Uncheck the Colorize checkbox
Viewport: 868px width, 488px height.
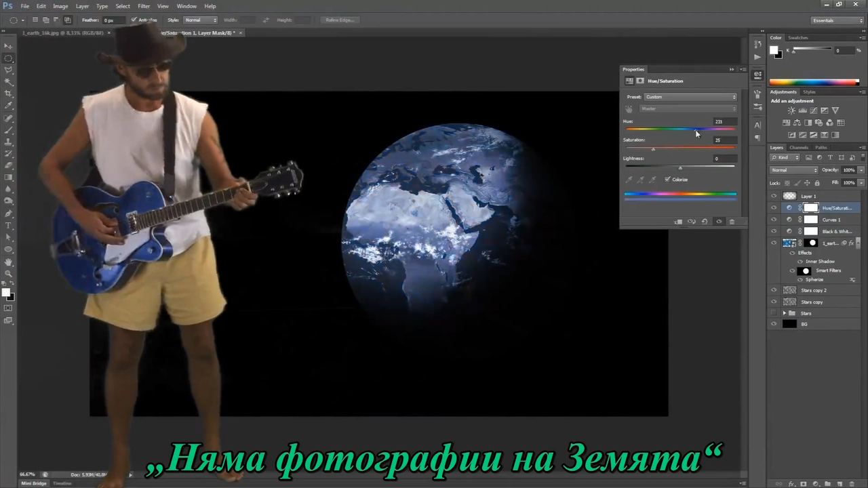click(667, 180)
